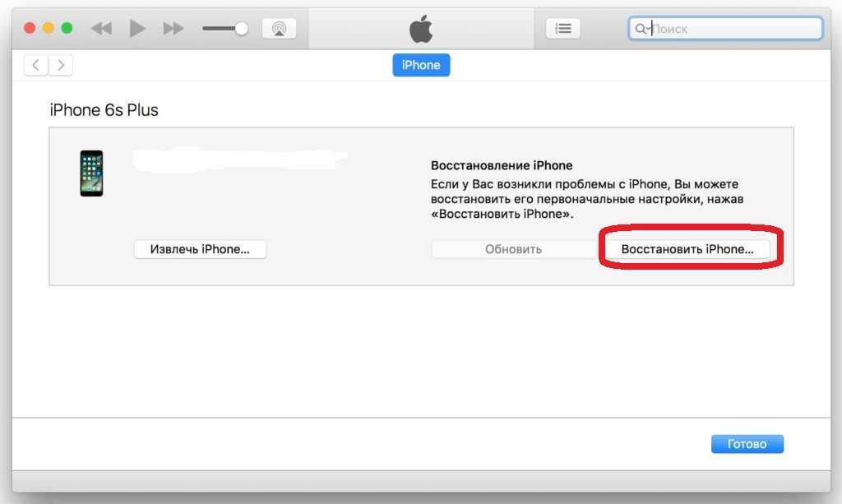Click the iPhone 6s Plus device thumbnail

coord(91,173)
